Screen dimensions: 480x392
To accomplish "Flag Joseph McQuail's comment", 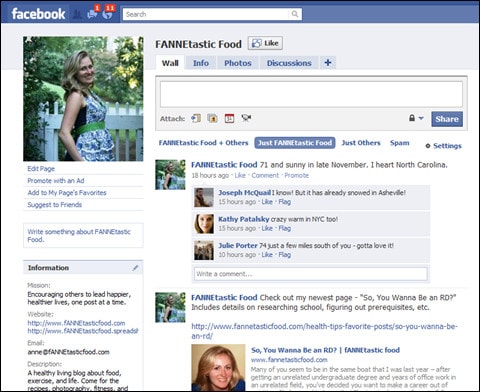I will tap(285, 202).
